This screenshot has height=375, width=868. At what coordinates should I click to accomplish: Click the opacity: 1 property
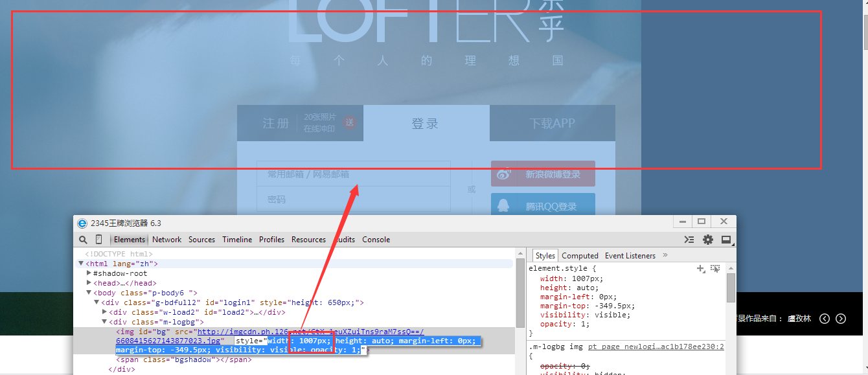tap(566, 324)
